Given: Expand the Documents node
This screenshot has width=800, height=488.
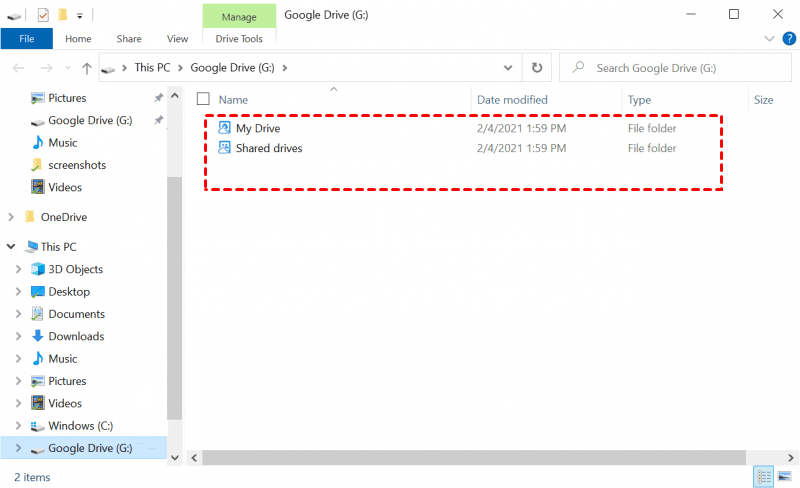Looking at the screenshot, I should tap(18, 314).
